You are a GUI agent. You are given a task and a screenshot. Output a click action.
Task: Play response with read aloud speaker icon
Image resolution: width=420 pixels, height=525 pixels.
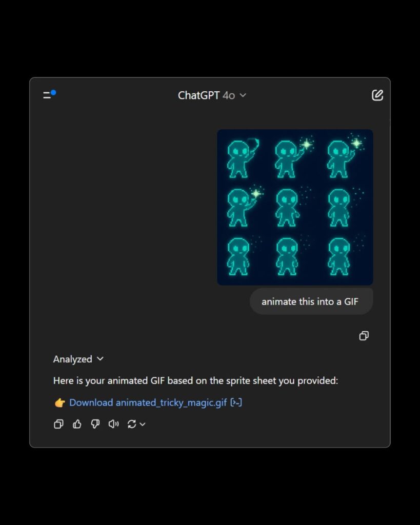click(x=113, y=424)
